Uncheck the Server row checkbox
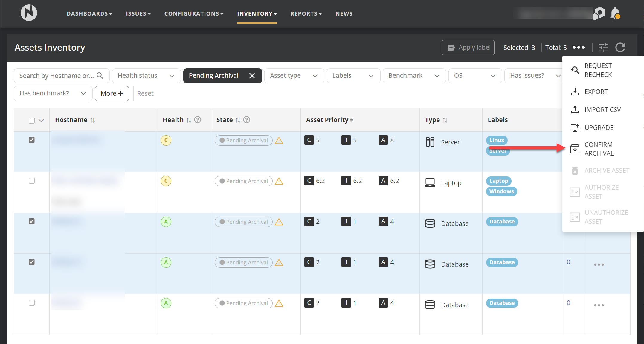The width and height of the screenshot is (644, 344). coord(32,140)
